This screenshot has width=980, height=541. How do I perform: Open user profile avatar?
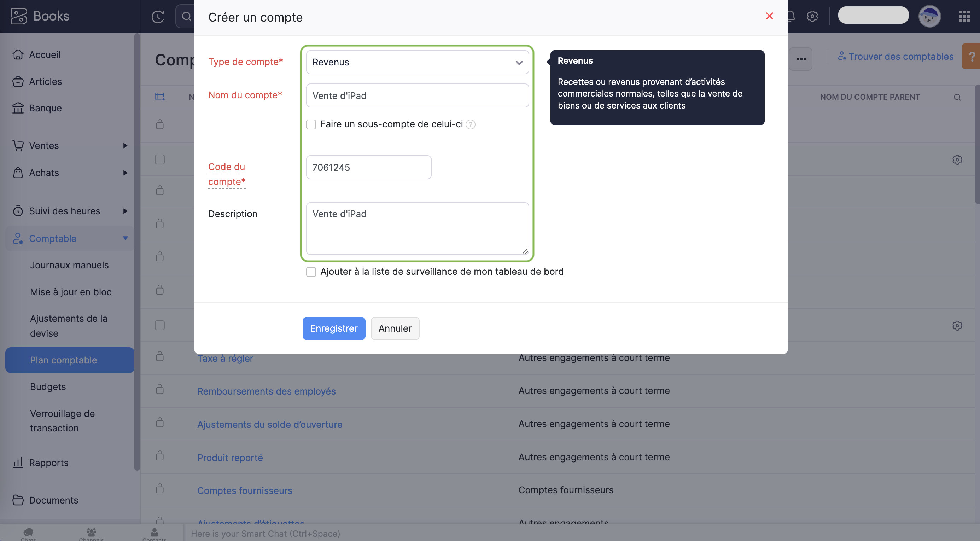(929, 16)
